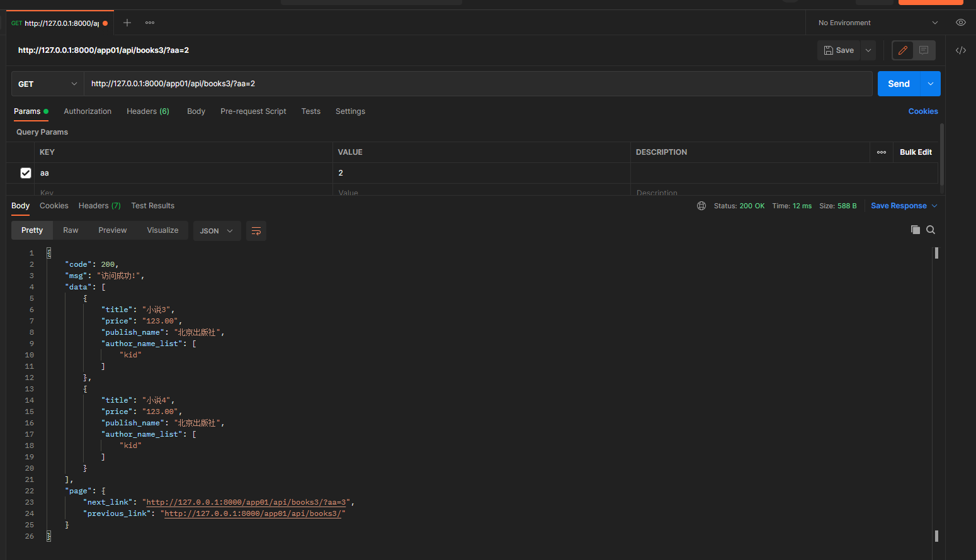This screenshot has height=560, width=976.
Task: Switch to the Authorization tab
Action: 88,111
